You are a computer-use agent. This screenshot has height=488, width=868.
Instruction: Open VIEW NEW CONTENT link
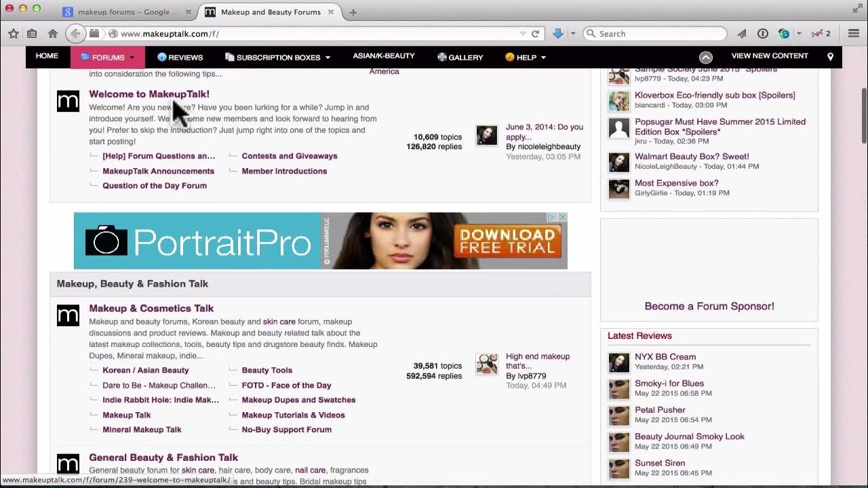click(x=770, y=56)
